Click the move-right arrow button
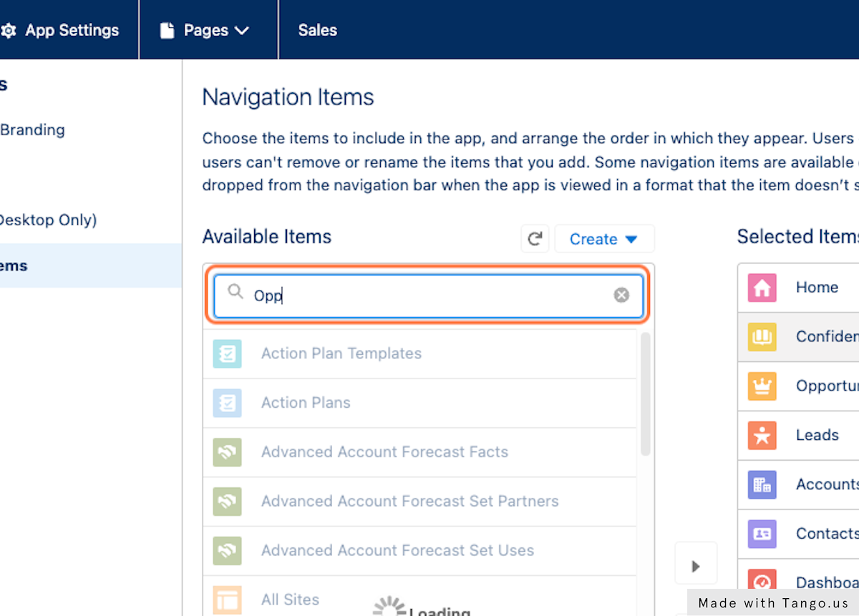Viewport: 859px width, 616px height. coord(695,566)
